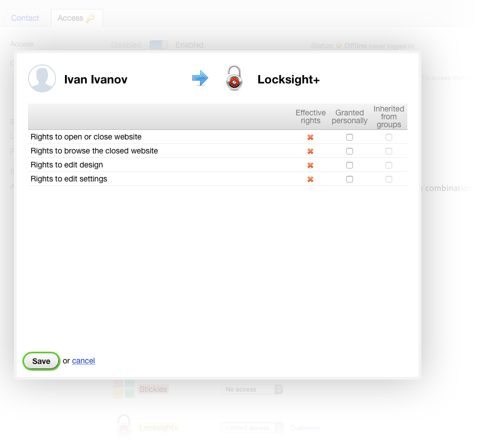Grant personally the right to edit settings
This screenshot has height=448, width=497.
pos(350,179)
